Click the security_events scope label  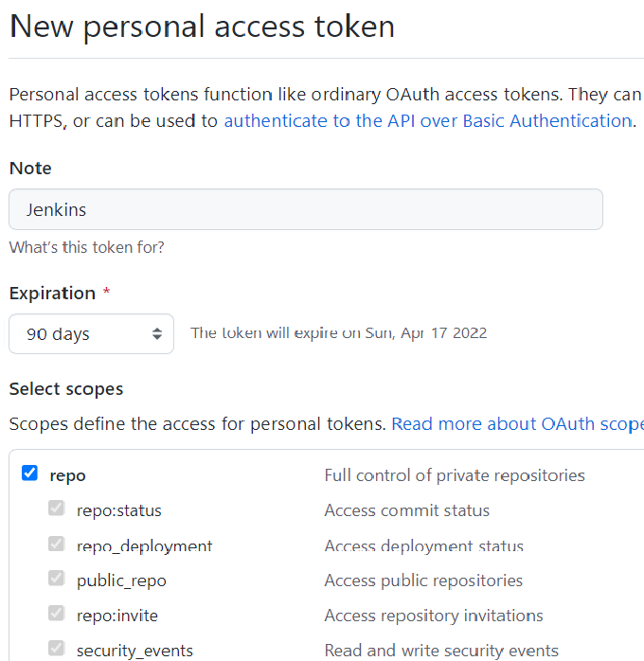click(x=134, y=651)
